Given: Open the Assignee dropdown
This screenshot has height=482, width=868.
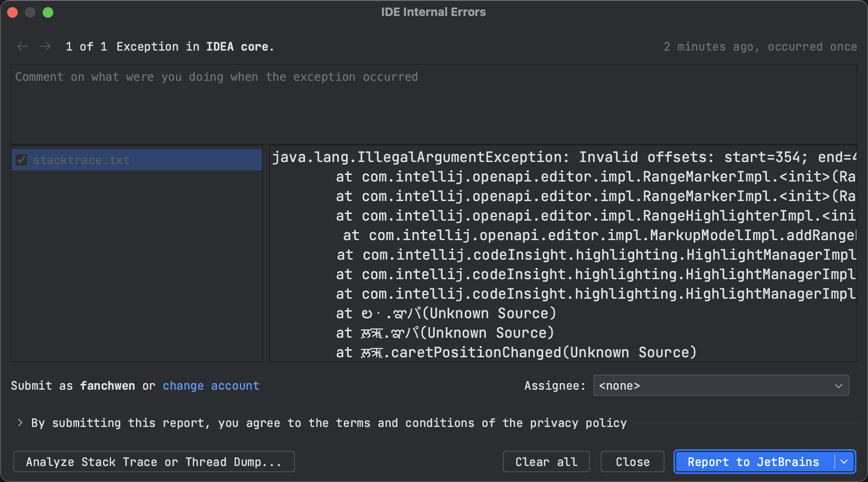Looking at the screenshot, I should (721, 386).
